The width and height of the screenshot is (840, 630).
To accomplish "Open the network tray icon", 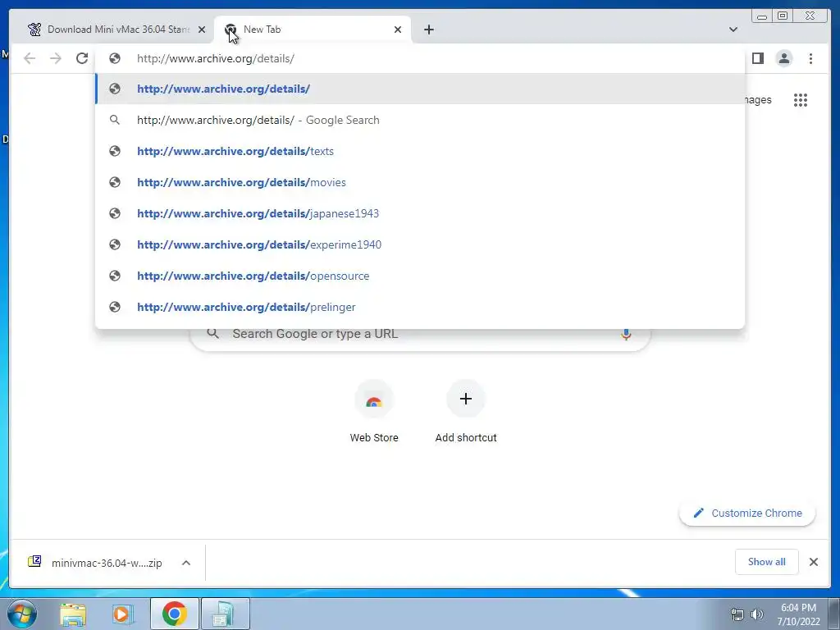I will pyautogui.click(x=737, y=614).
